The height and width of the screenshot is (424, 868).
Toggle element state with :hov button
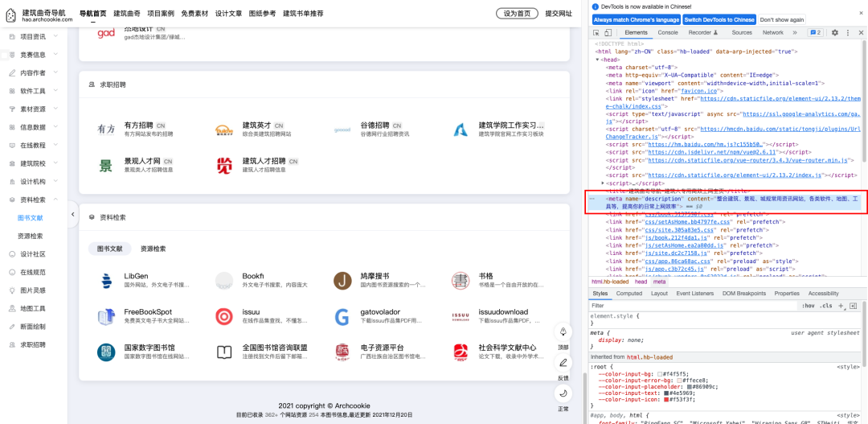pyautogui.click(x=808, y=306)
